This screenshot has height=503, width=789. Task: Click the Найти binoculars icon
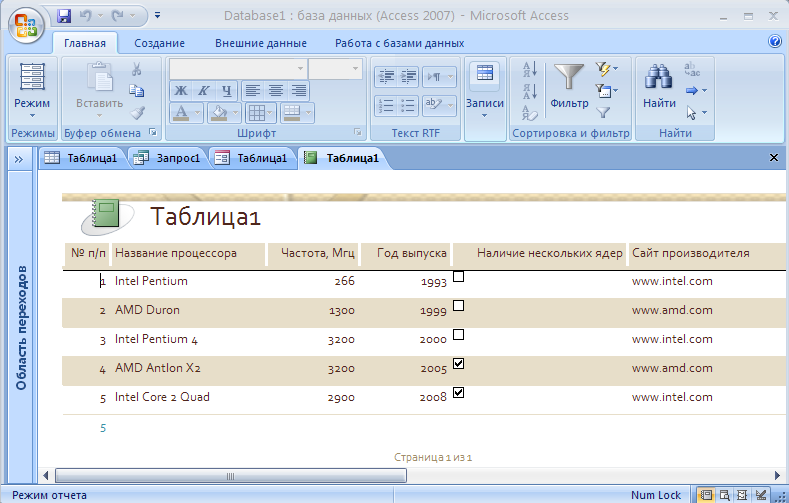point(659,77)
